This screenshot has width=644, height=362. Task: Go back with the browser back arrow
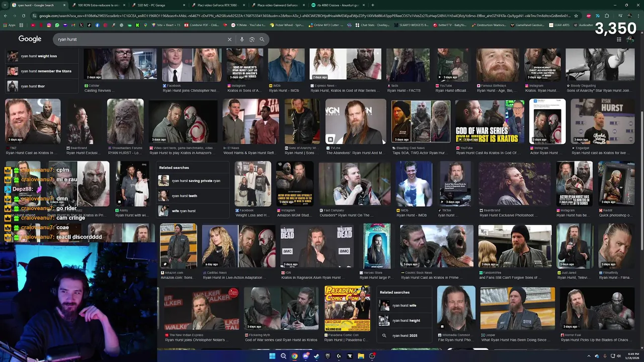point(6,16)
